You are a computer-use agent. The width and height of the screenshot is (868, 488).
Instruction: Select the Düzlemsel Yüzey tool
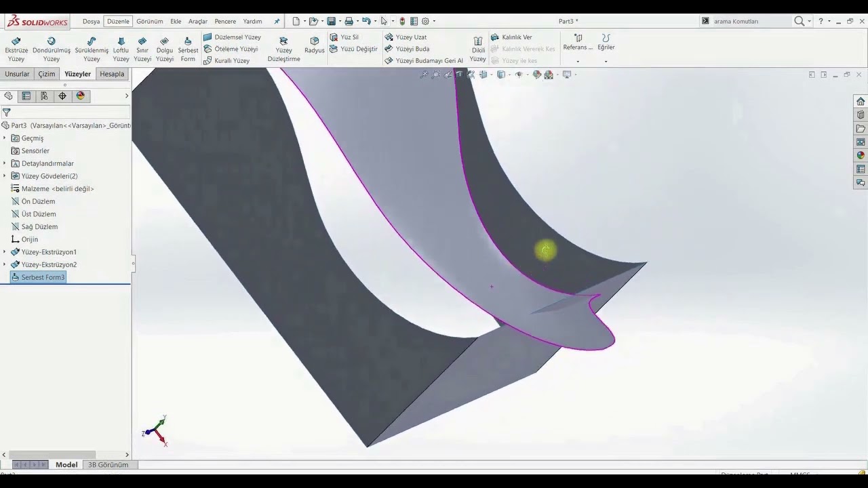(232, 37)
